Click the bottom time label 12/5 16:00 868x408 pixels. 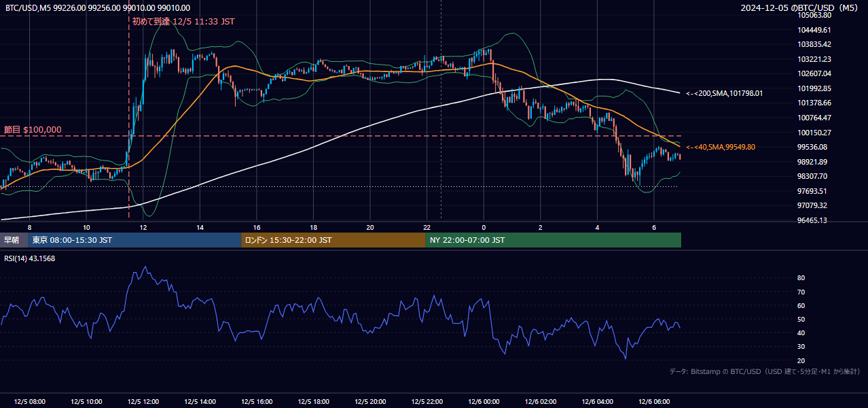pyautogui.click(x=257, y=402)
